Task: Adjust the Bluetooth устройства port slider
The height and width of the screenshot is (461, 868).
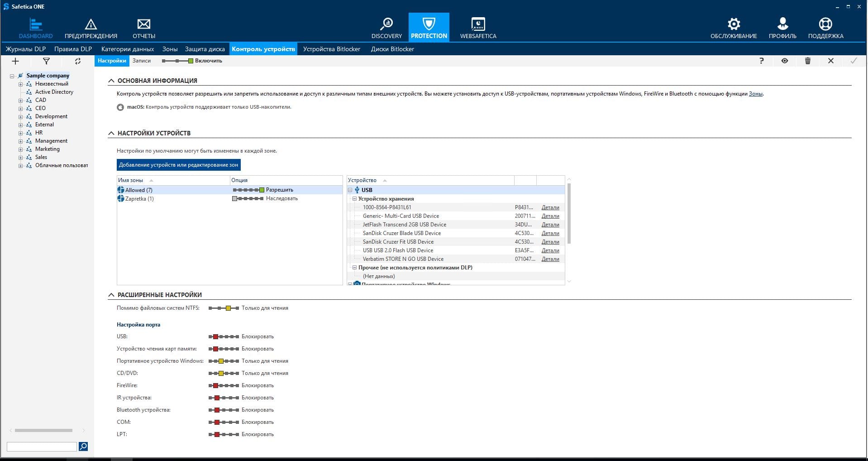Action: pyautogui.click(x=224, y=410)
